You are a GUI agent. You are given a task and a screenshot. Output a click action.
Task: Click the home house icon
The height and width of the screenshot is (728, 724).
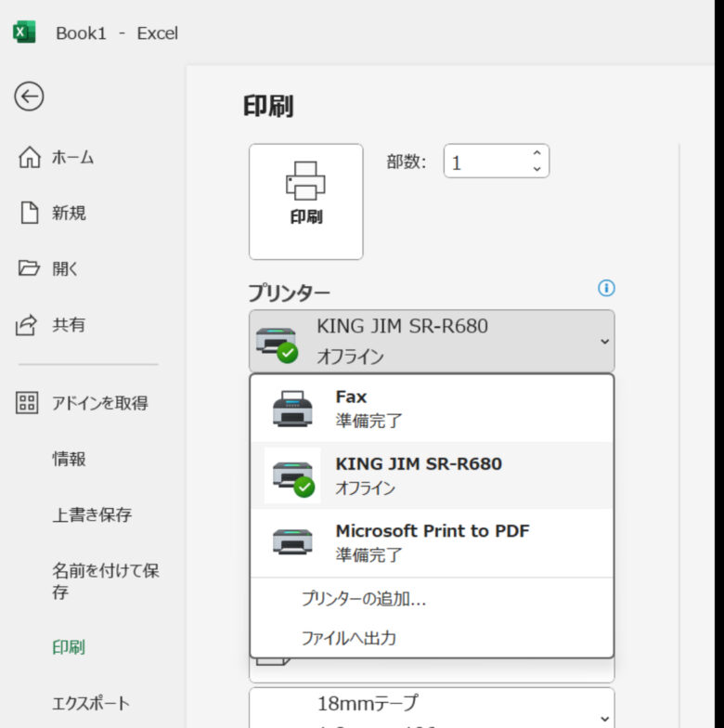click(30, 157)
